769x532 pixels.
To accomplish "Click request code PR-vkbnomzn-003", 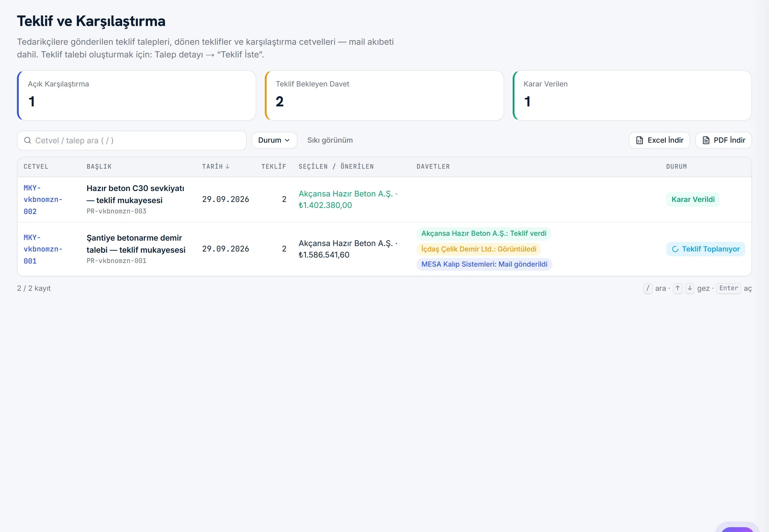I will click(116, 211).
